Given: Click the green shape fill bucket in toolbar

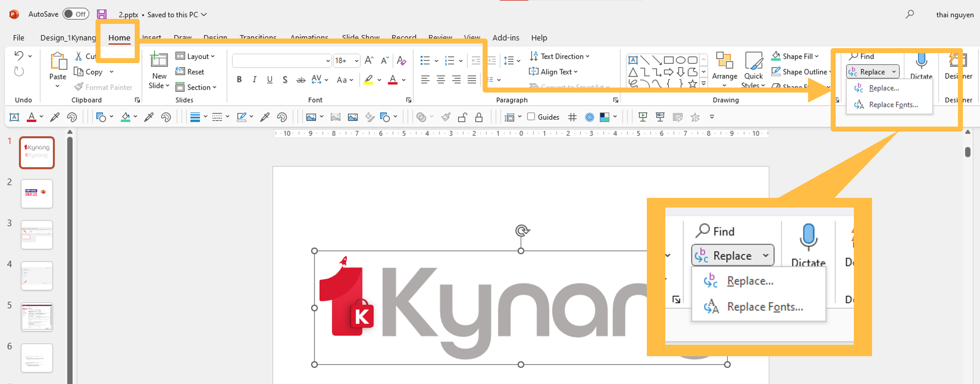Looking at the screenshot, I should pyautogui.click(x=125, y=117).
